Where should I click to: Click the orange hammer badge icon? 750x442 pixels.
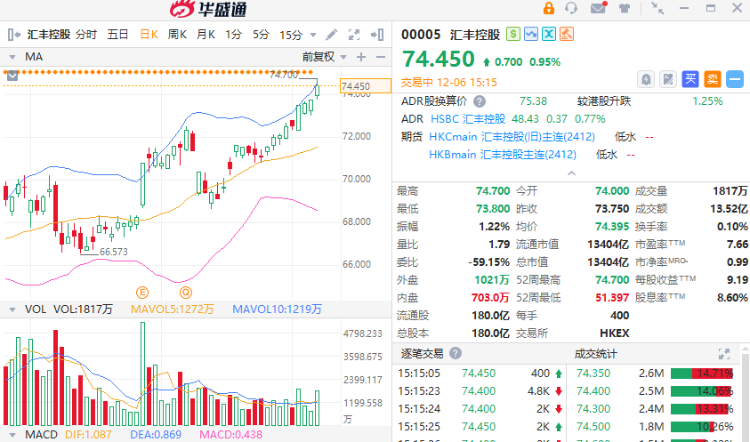[x=566, y=34]
